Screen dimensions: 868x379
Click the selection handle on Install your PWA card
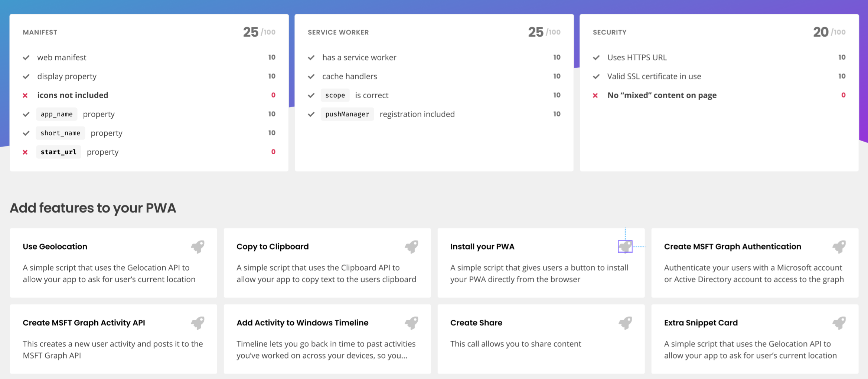tap(625, 246)
